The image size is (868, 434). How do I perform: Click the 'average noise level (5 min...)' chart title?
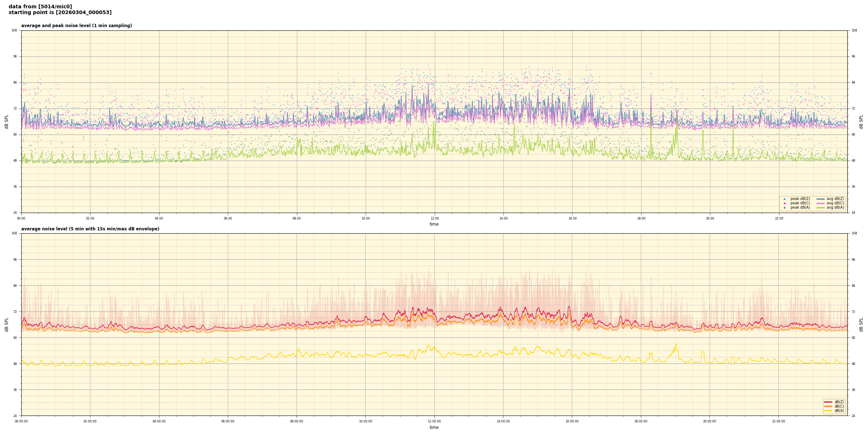pyautogui.click(x=90, y=229)
